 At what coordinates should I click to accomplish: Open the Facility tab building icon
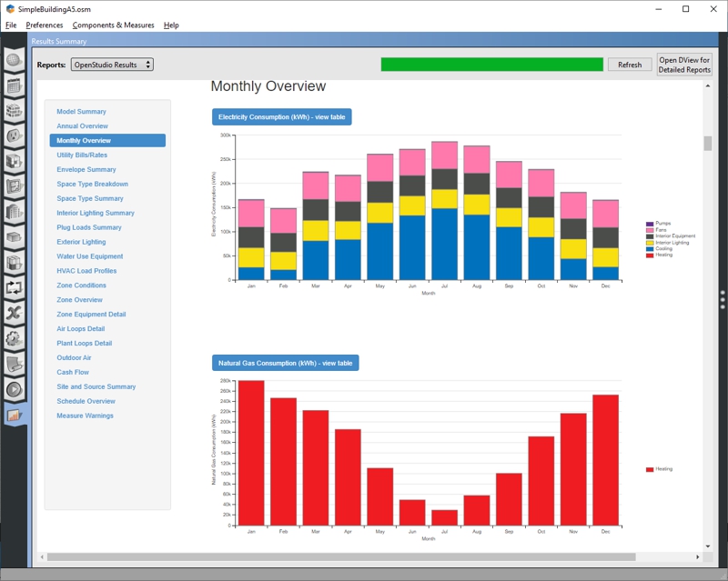[14, 212]
